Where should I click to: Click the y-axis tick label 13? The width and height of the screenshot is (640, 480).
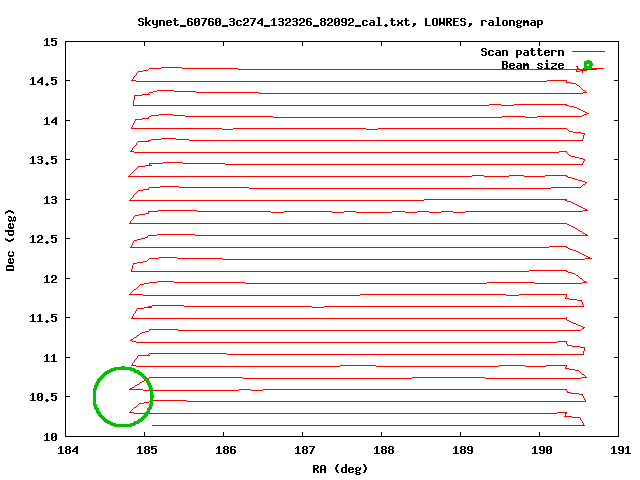coord(51,200)
